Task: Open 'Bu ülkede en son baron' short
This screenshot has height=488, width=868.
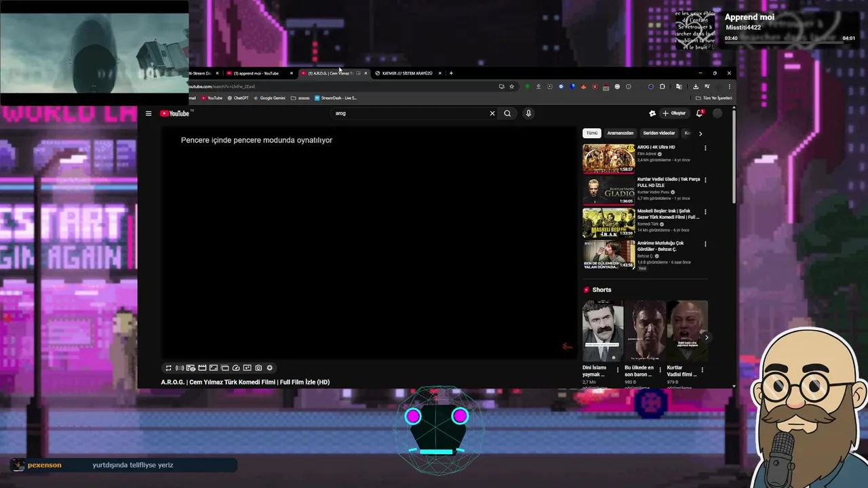Action: coord(645,331)
